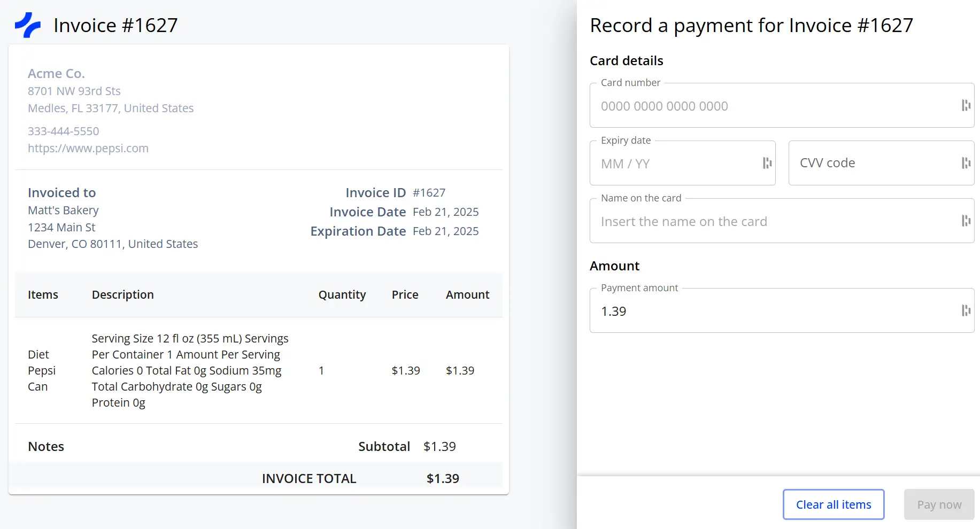Select the Payment amount value 1.39
Screen dimensions: 980x529
coord(613,310)
